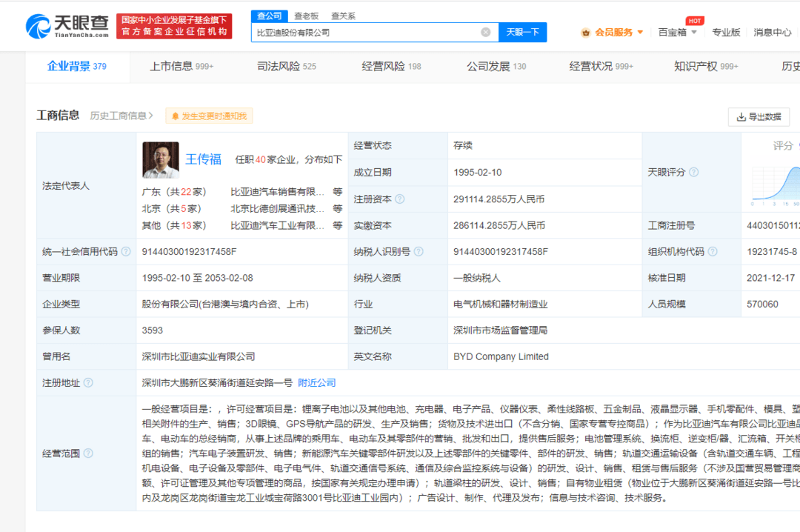The height and width of the screenshot is (532, 800).
Task: Open the 上市信息 tab
Action: (x=181, y=67)
